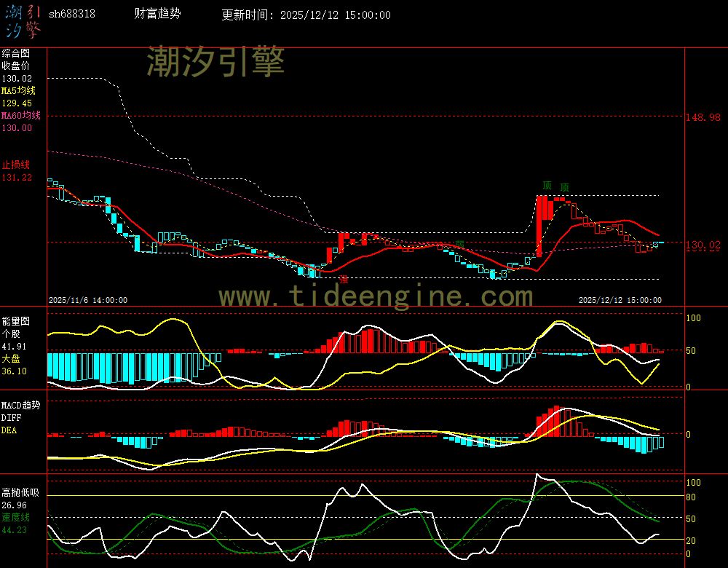Click the red 强 signal marker

tap(344, 278)
